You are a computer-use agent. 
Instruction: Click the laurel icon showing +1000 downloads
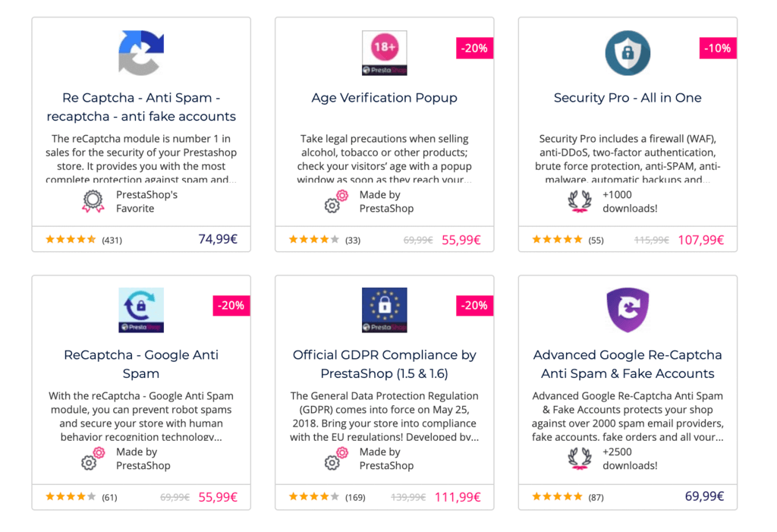(x=580, y=201)
